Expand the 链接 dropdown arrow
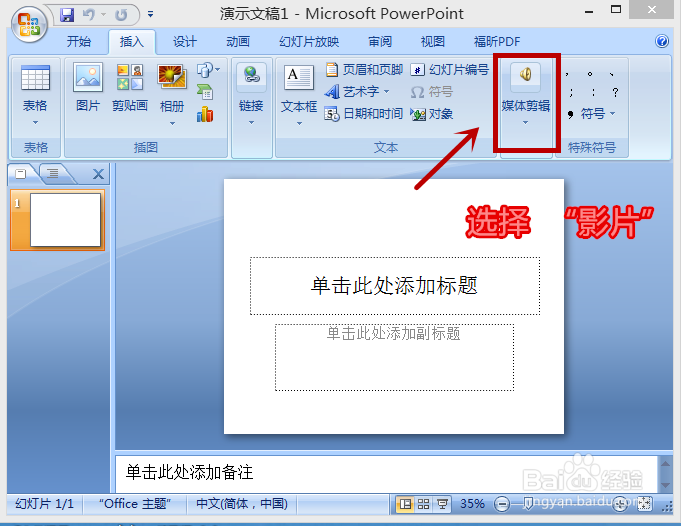The width and height of the screenshot is (681, 526). (x=251, y=123)
